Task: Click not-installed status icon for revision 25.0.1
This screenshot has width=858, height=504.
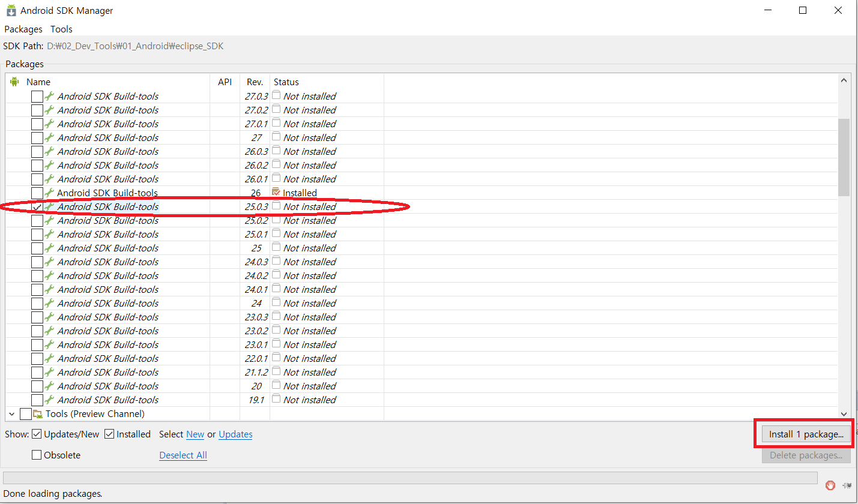Action: [276, 233]
